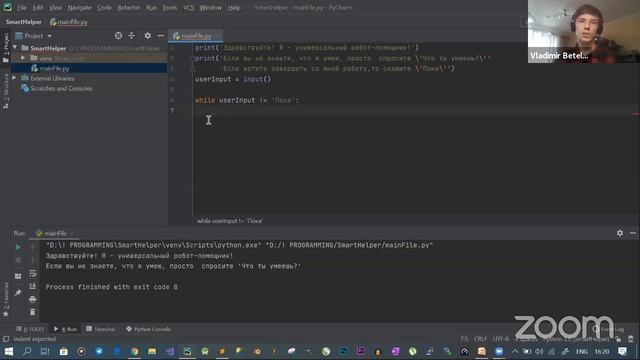This screenshot has width=640, height=360.
Task: Expand the venv folder arrow
Action: 23,58
